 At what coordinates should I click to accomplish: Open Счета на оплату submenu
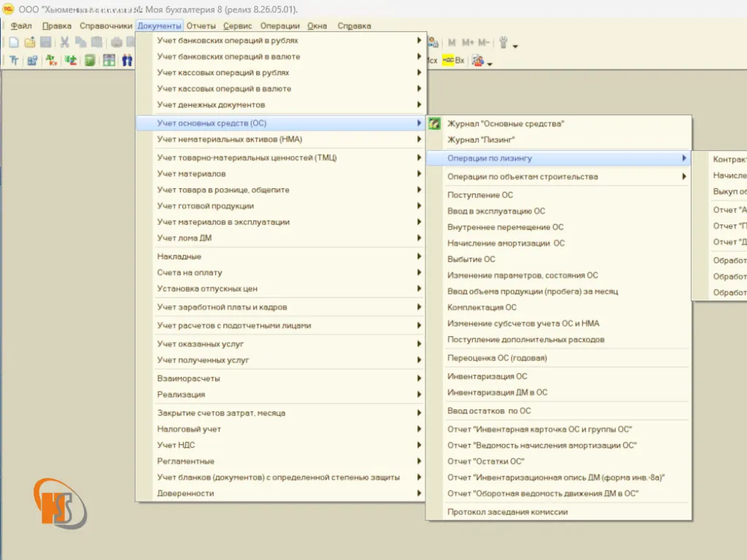coord(281,273)
